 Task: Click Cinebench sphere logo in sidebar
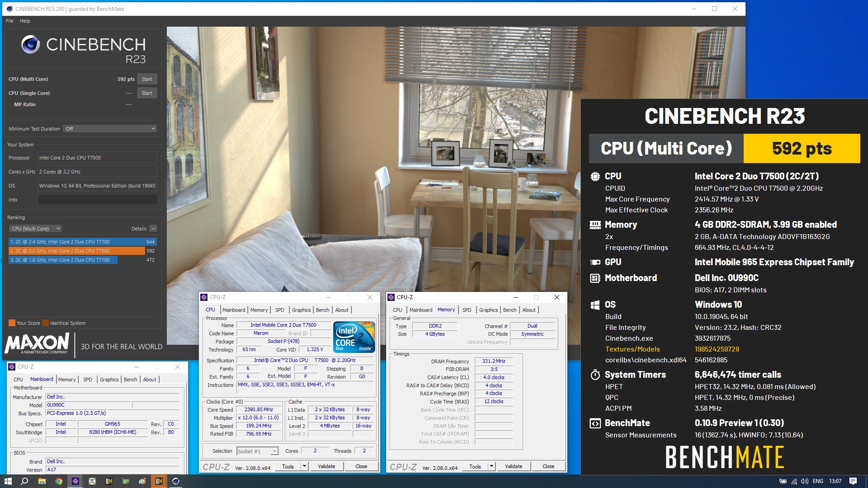(31, 44)
